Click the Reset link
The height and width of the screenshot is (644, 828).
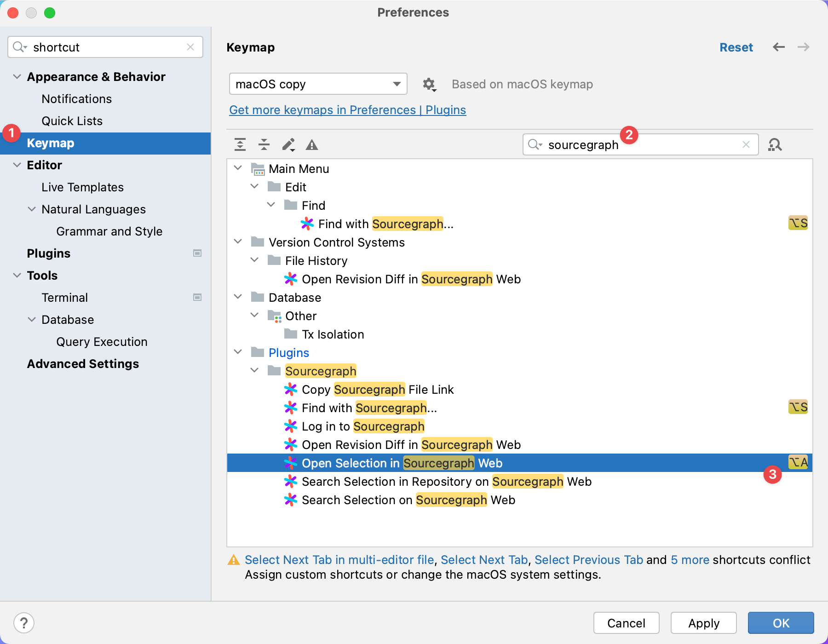[736, 47]
